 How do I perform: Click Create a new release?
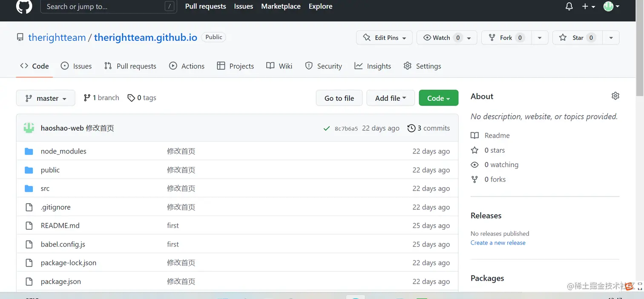click(x=498, y=242)
